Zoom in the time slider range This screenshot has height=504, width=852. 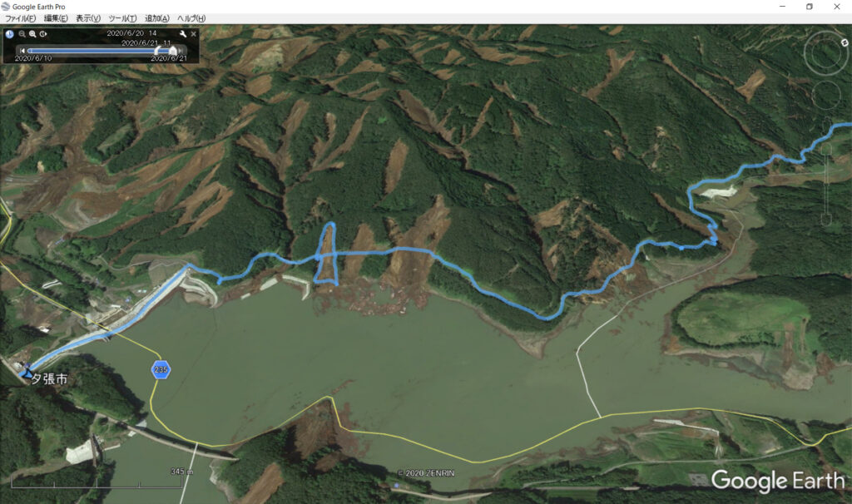[32, 33]
